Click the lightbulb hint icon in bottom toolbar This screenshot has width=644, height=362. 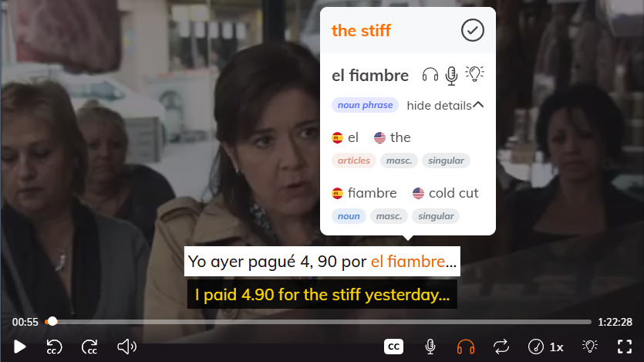pos(590,347)
